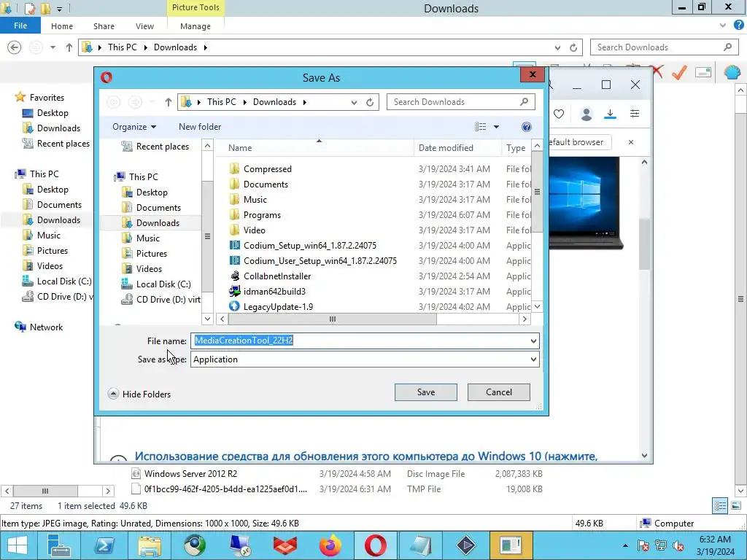This screenshot has width=747, height=560.
Task: Refresh the Save As dialog folder listing
Action: click(x=370, y=102)
